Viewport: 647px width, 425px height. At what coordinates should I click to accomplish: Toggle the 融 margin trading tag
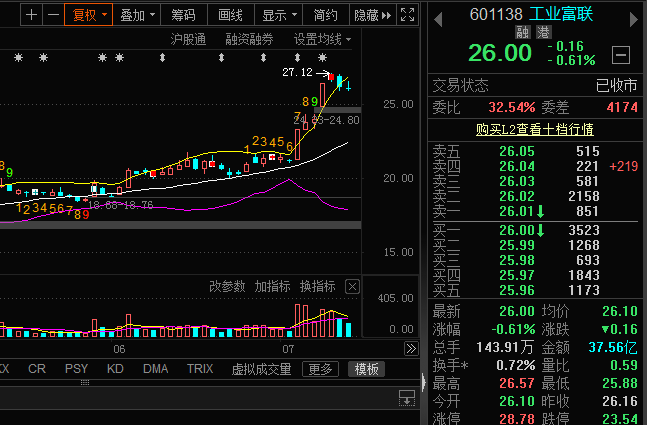pos(521,32)
